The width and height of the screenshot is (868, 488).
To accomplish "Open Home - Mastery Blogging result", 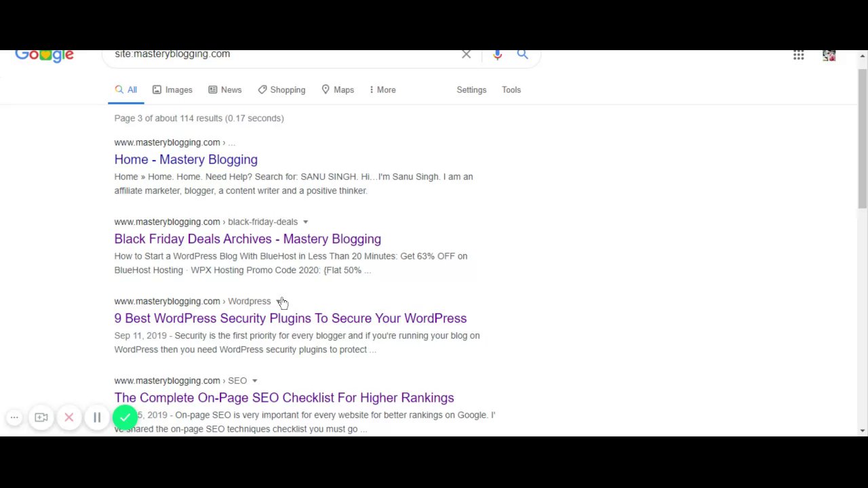I will coord(186,159).
